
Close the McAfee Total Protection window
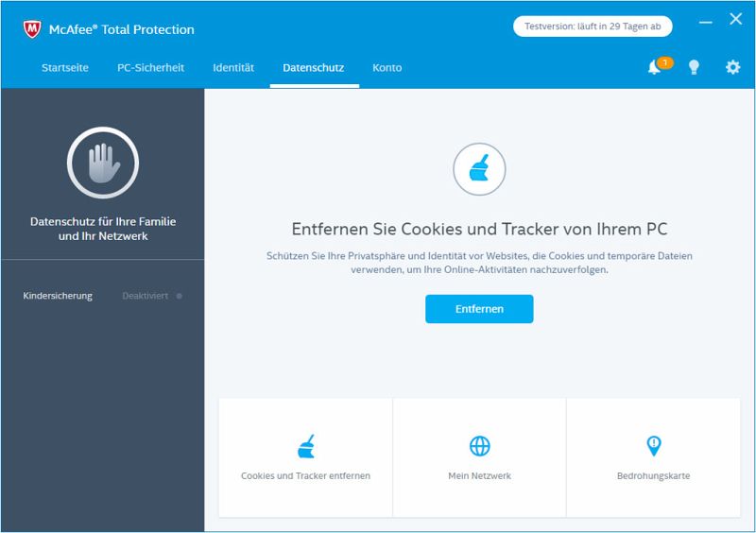click(736, 19)
